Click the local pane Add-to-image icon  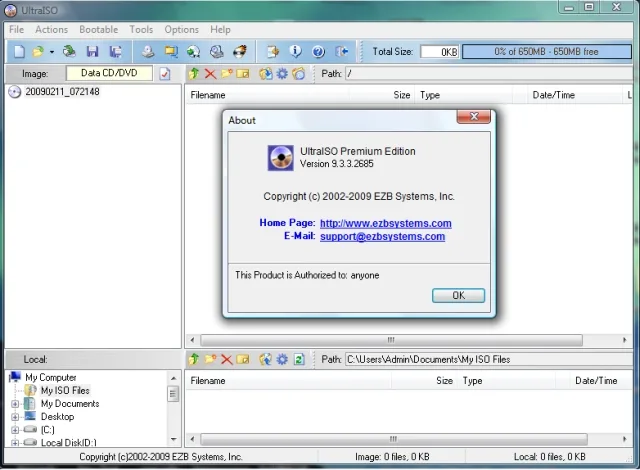coord(266,359)
